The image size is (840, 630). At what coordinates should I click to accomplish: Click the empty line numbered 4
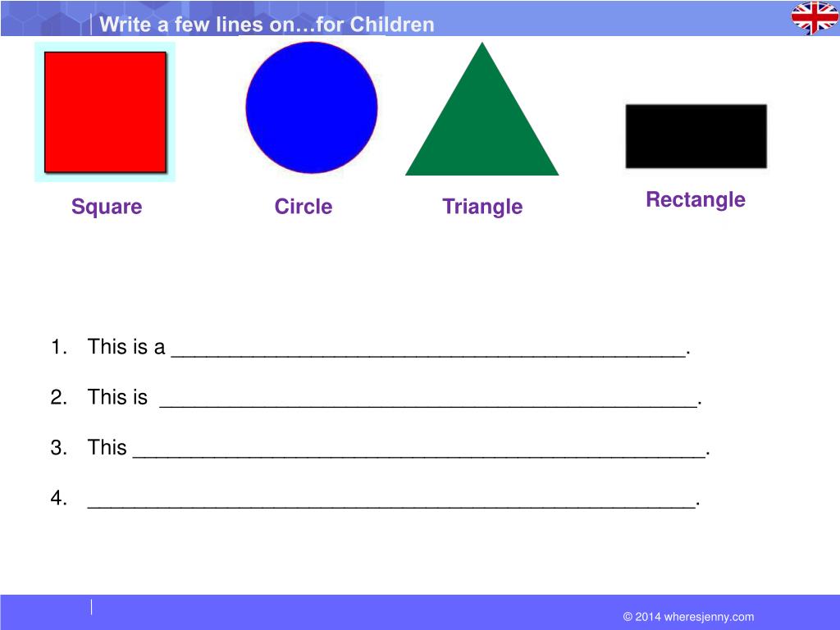tap(391, 504)
